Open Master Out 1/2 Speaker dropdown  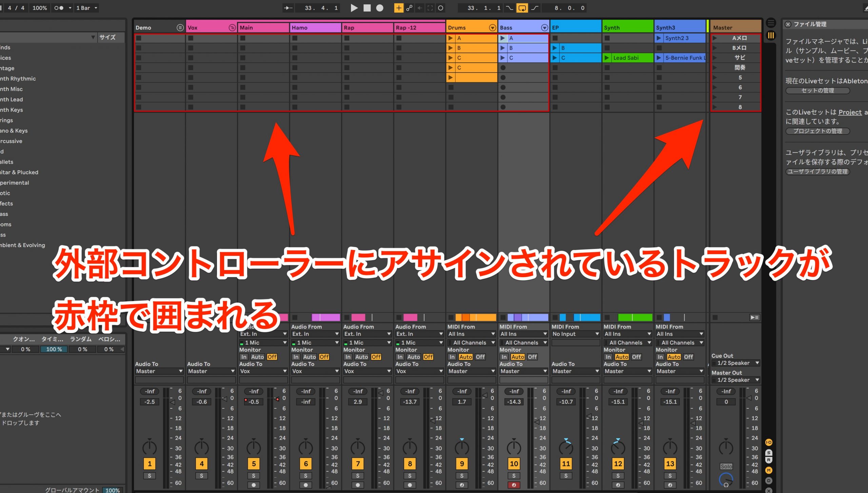pyautogui.click(x=735, y=380)
